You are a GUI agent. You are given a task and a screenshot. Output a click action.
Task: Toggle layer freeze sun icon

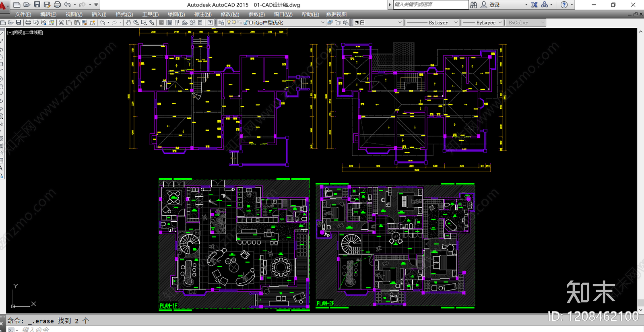[x=234, y=23]
